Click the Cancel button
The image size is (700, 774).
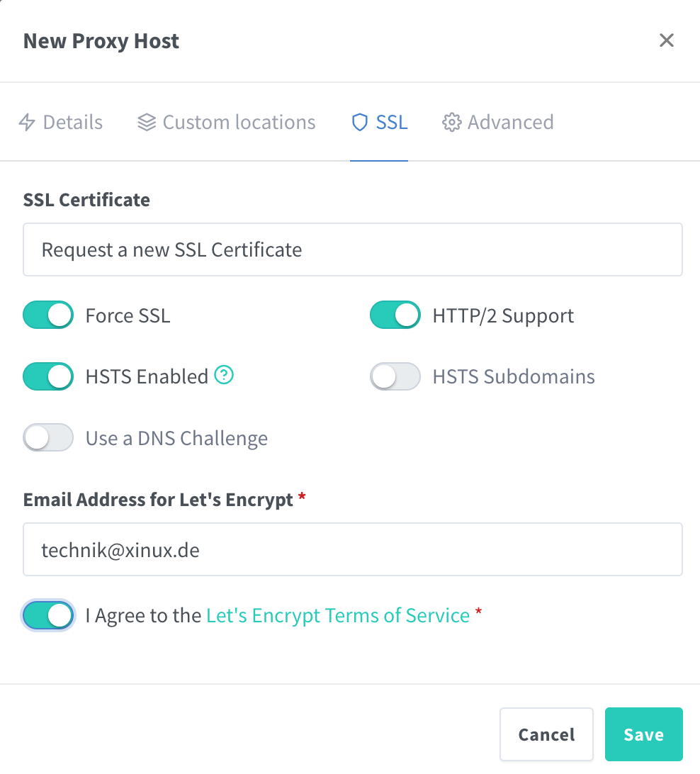[x=546, y=734]
